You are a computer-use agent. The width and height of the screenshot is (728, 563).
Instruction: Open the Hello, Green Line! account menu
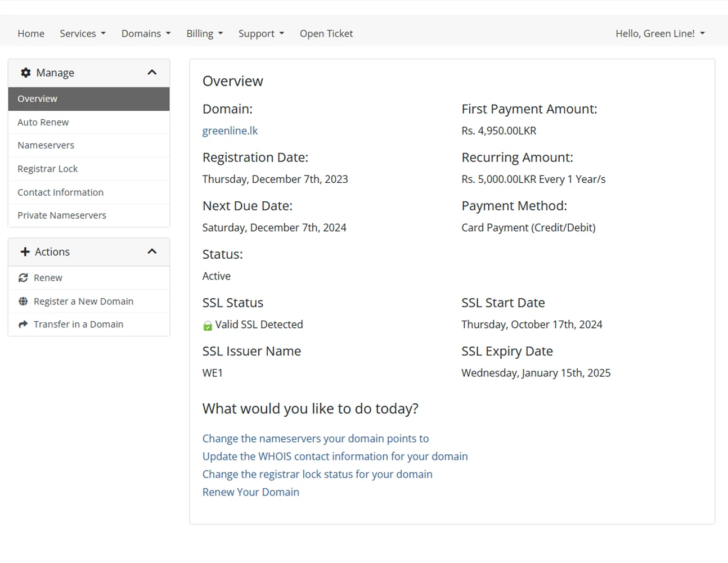click(660, 34)
